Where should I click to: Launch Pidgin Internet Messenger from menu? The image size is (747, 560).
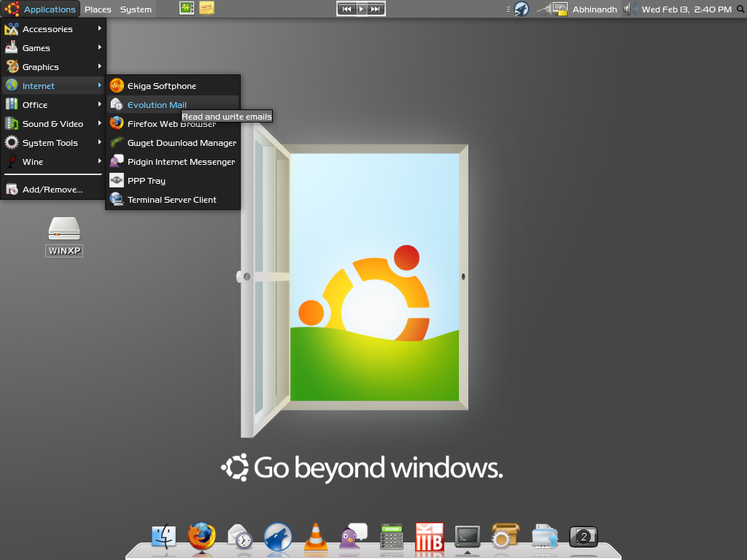[172, 162]
